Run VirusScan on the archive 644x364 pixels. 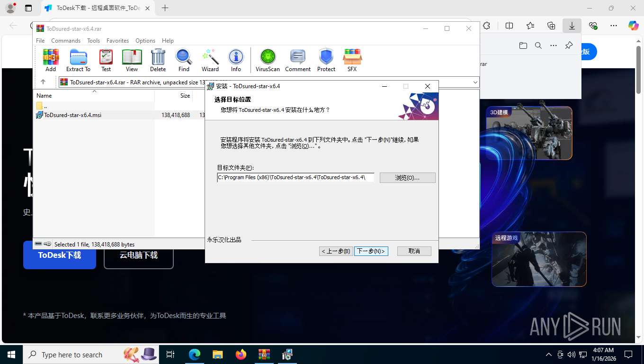tap(268, 61)
